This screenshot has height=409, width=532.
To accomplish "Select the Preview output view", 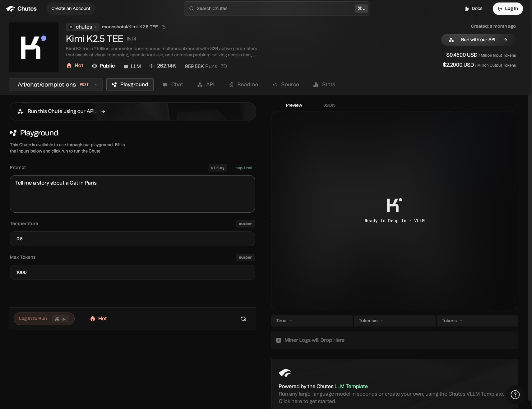I will pos(294,105).
